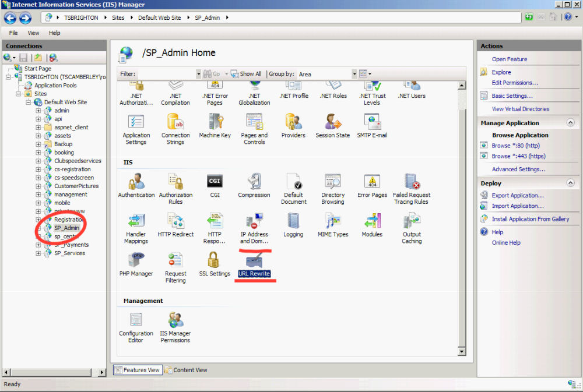Collapse the Manage Application section
Screen dimensions: 583x392
[570, 123]
